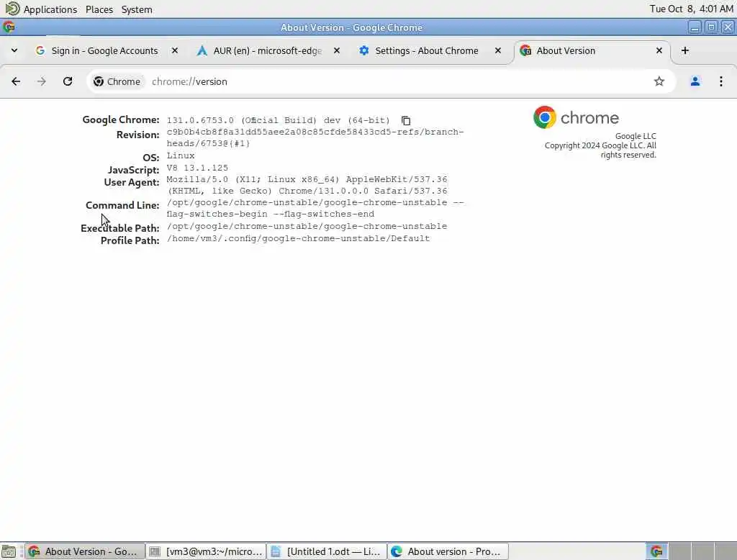
Task: Open the Places menu
Action: [99, 9]
